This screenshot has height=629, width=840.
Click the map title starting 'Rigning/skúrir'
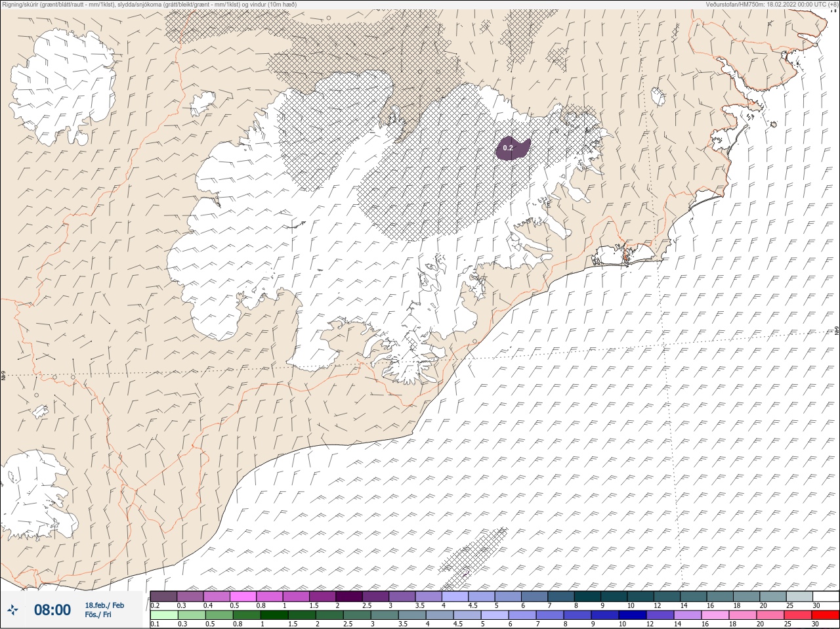tap(150, 4)
